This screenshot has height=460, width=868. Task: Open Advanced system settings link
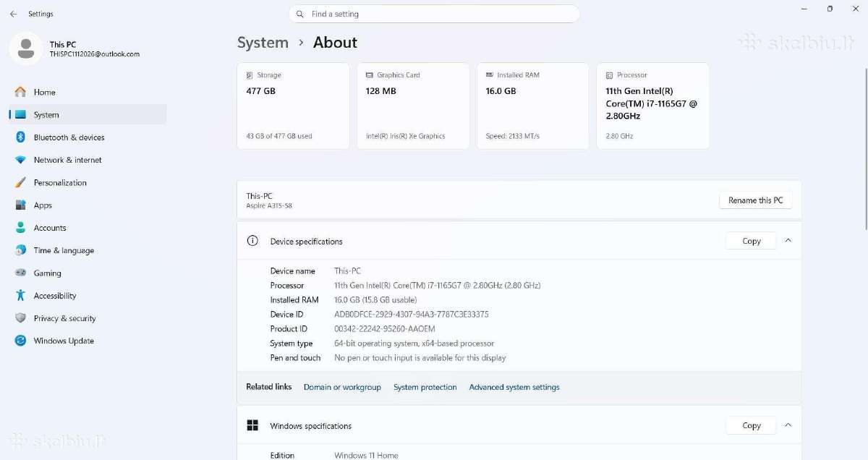pyautogui.click(x=514, y=387)
